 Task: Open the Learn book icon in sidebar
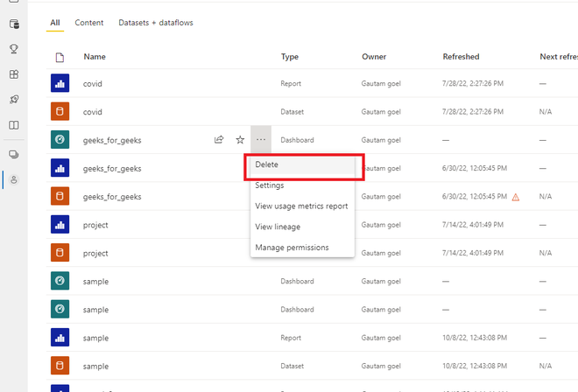click(14, 125)
